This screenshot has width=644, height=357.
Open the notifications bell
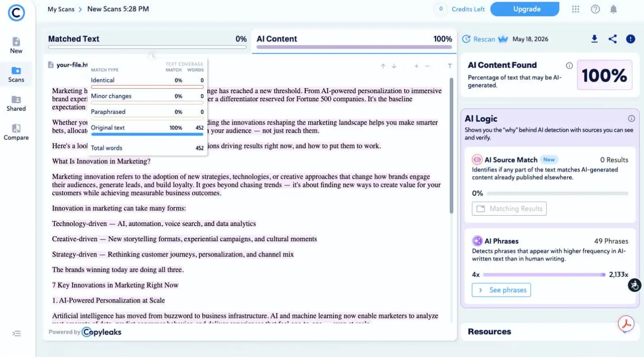613,9
